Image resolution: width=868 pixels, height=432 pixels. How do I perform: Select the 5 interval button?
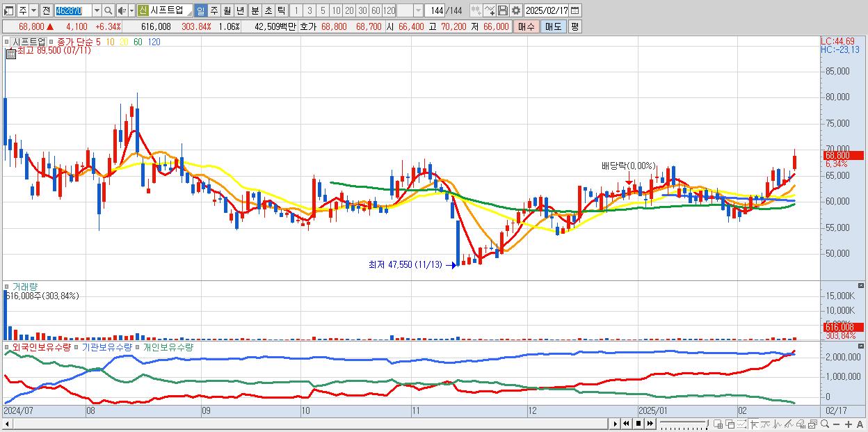point(323,10)
